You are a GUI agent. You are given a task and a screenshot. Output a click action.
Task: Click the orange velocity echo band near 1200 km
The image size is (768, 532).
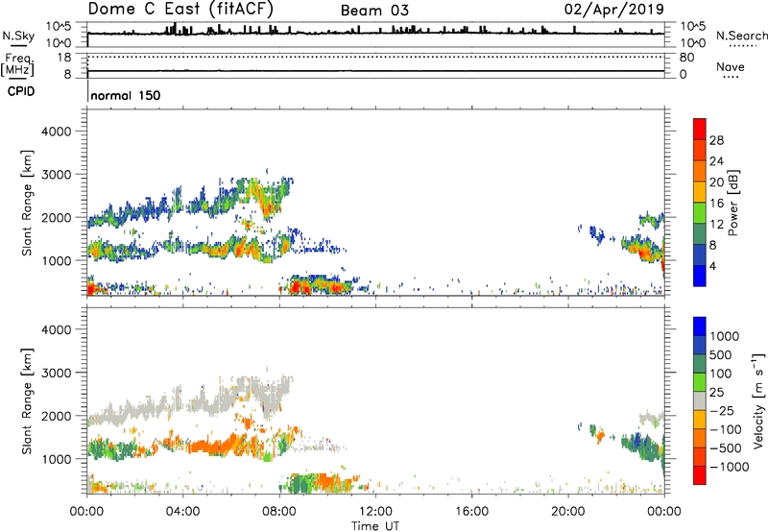click(210, 447)
